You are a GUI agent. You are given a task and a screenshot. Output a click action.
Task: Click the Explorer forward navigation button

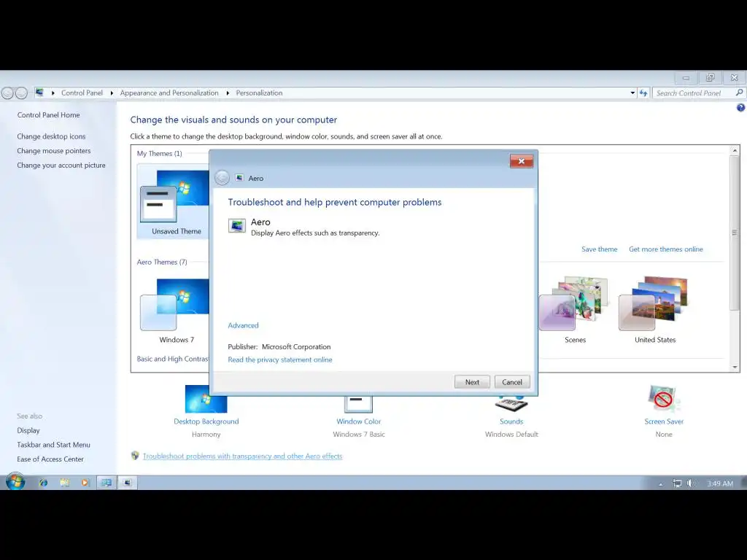[21, 93]
